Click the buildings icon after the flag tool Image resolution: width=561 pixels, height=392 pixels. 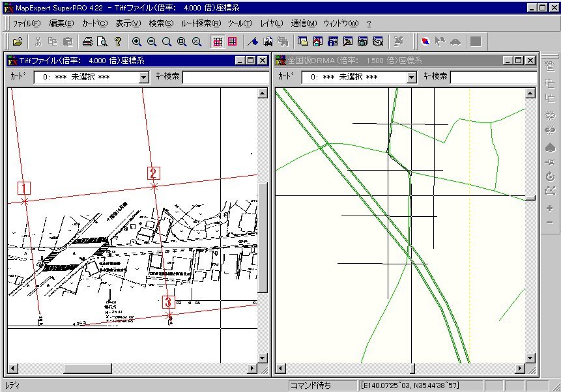click(268, 42)
